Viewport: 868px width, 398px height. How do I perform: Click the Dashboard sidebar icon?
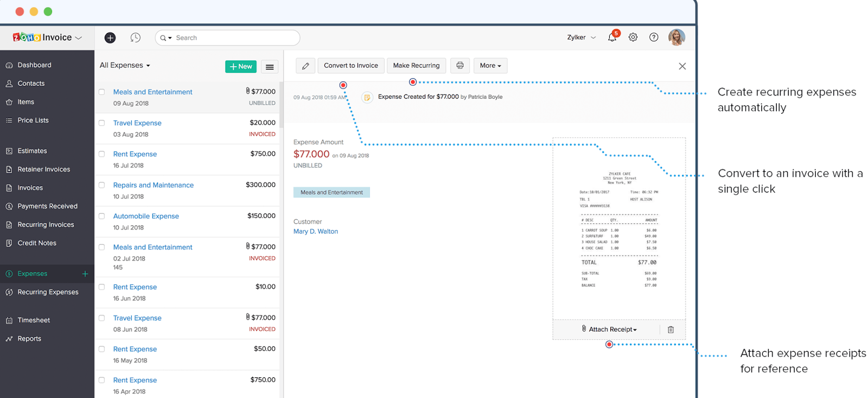tap(9, 65)
